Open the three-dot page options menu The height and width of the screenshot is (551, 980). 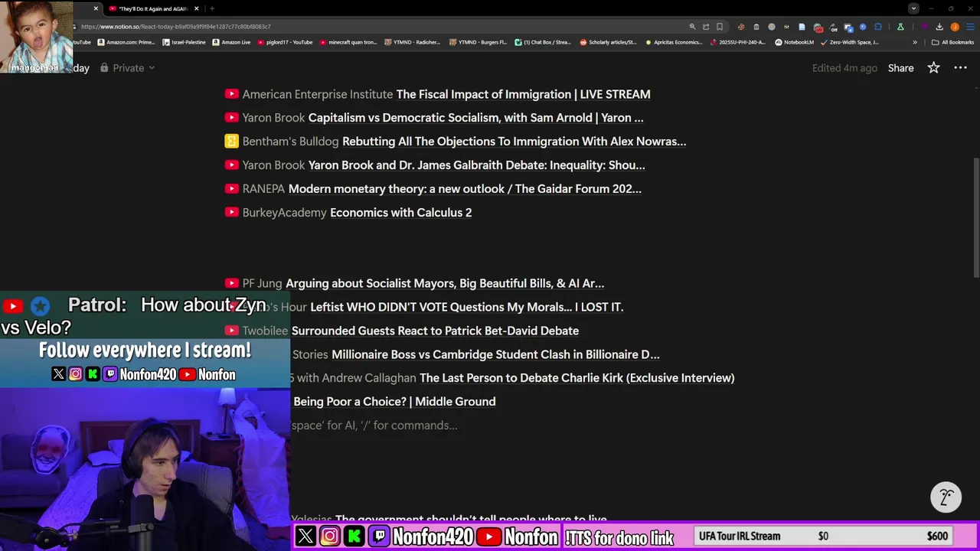960,68
